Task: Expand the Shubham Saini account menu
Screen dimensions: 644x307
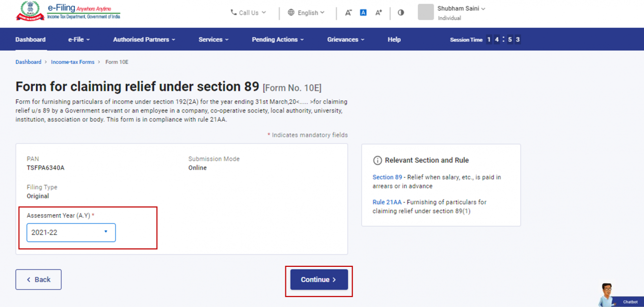Action: pos(461,9)
